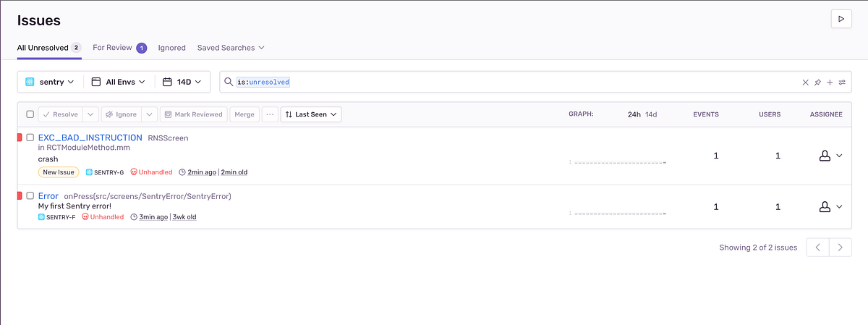Click the ASSIGNEE column header
The height and width of the screenshot is (325, 868).
point(826,114)
